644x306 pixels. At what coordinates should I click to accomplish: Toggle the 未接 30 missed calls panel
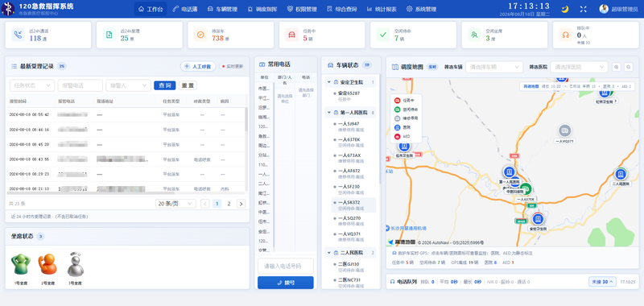[602, 282]
